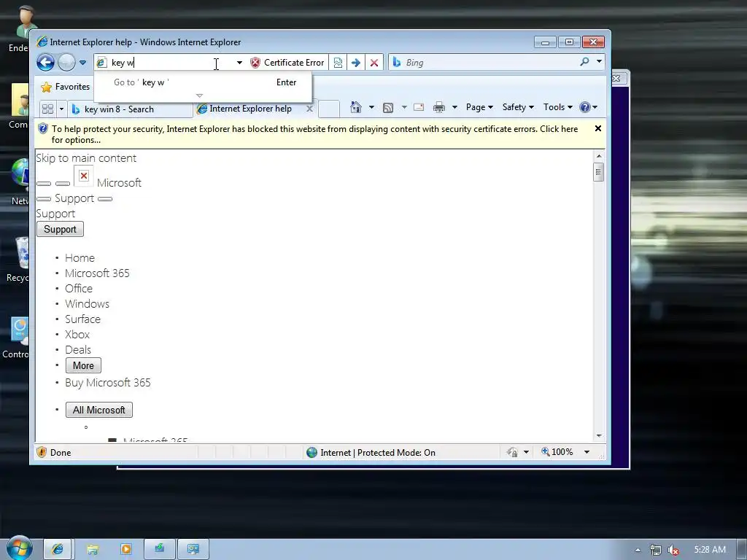Screen dimensions: 747x560
Task: Switch to the 'key win 8 - Search' tab
Action: pos(130,109)
